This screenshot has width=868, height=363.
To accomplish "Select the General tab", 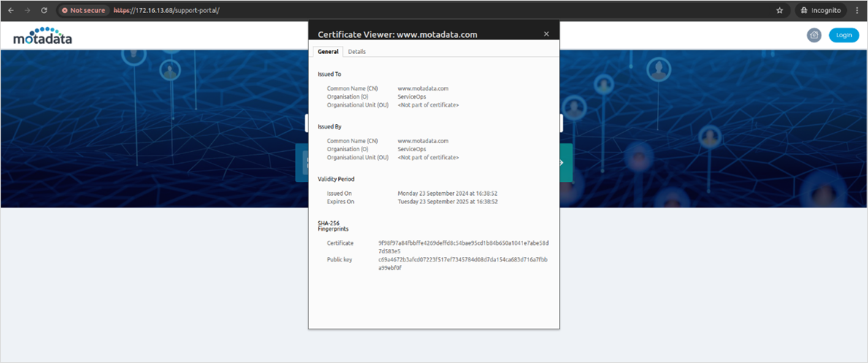I will click(x=328, y=52).
